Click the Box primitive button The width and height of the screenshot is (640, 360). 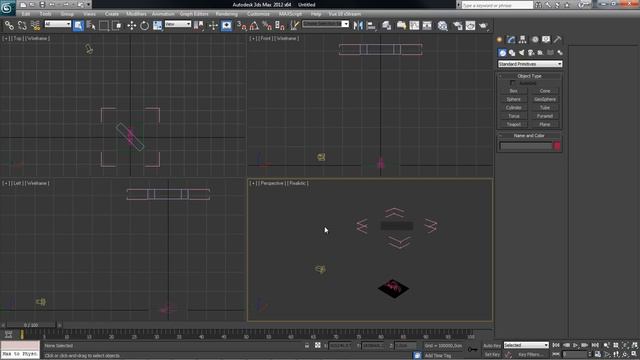(x=514, y=91)
